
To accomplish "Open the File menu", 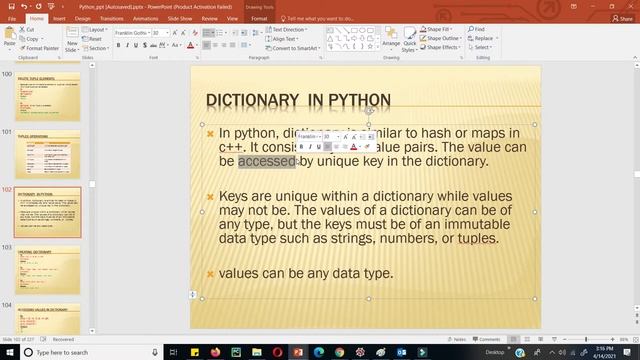I will (x=12, y=19).
